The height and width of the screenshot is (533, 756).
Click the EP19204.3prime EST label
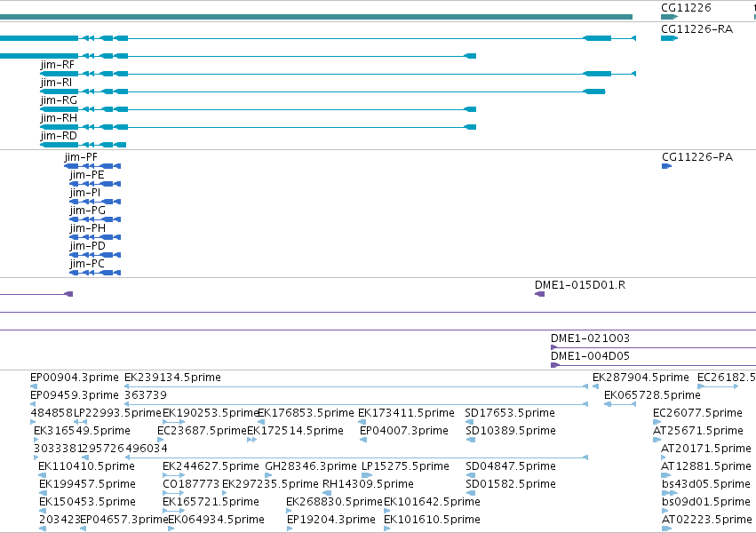tap(330, 521)
